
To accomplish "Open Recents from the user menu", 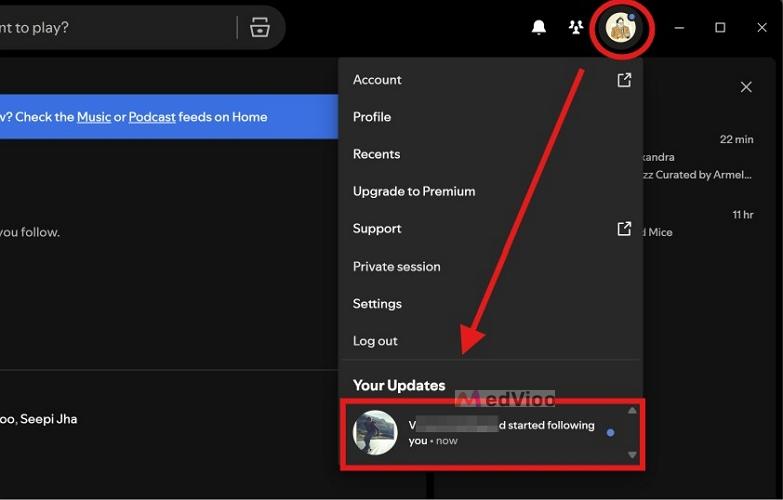I will click(491, 154).
